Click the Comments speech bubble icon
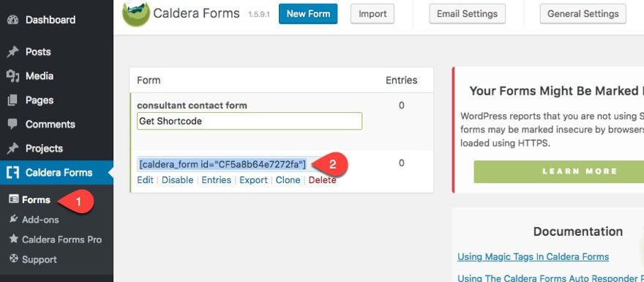Viewport: 644px width, 282px height. [x=12, y=124]
